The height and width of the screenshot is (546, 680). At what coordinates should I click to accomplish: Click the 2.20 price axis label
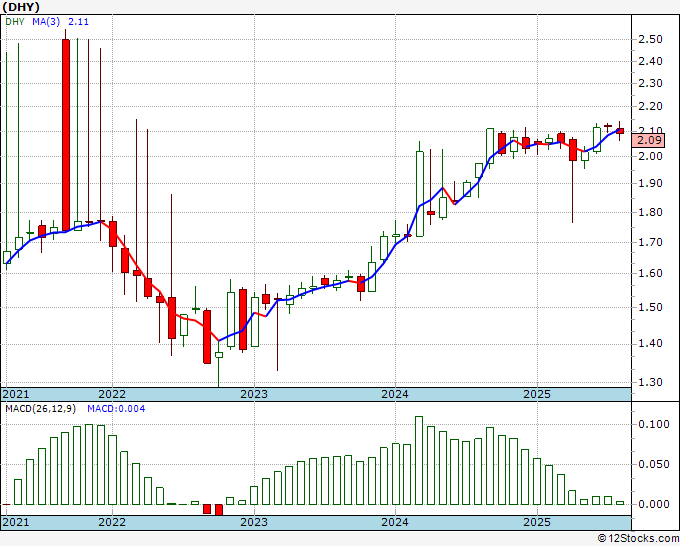click(651, 106)
